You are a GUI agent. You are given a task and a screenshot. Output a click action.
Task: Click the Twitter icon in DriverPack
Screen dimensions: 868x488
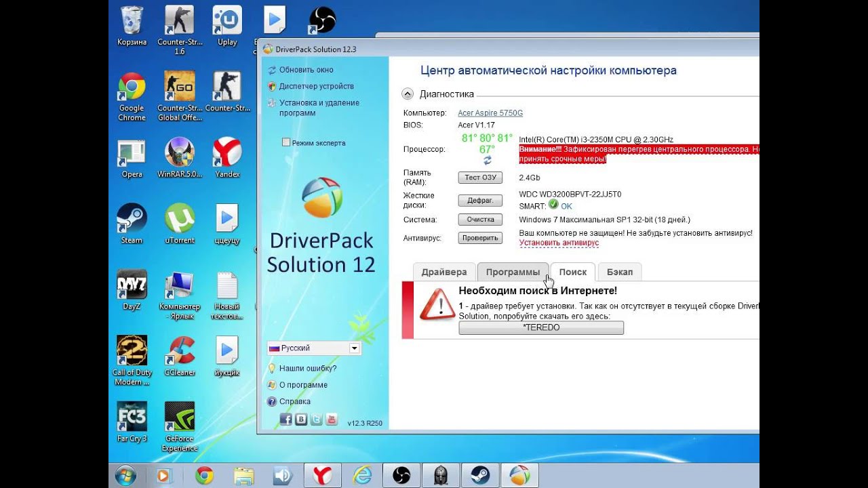[316, 420]
